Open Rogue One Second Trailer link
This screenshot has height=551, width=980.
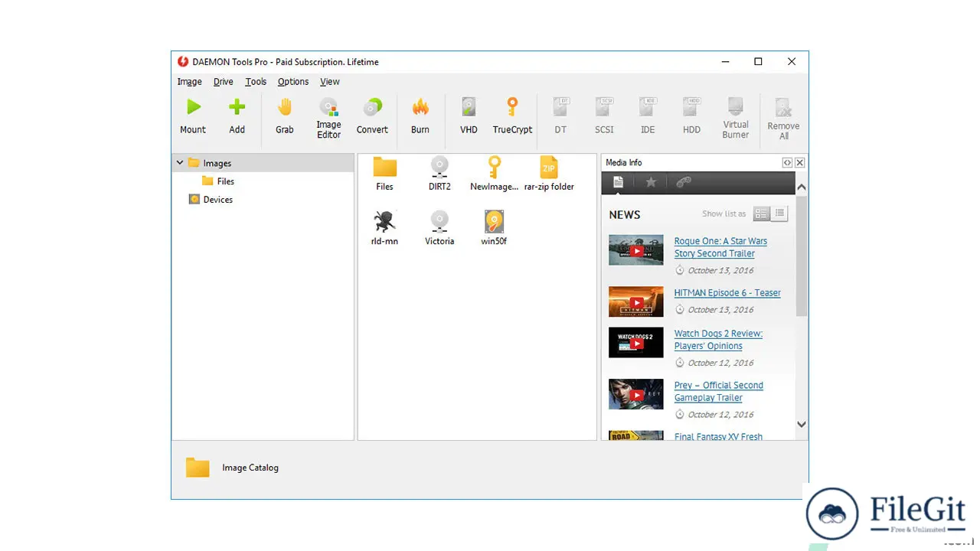(x=720, y=247)
